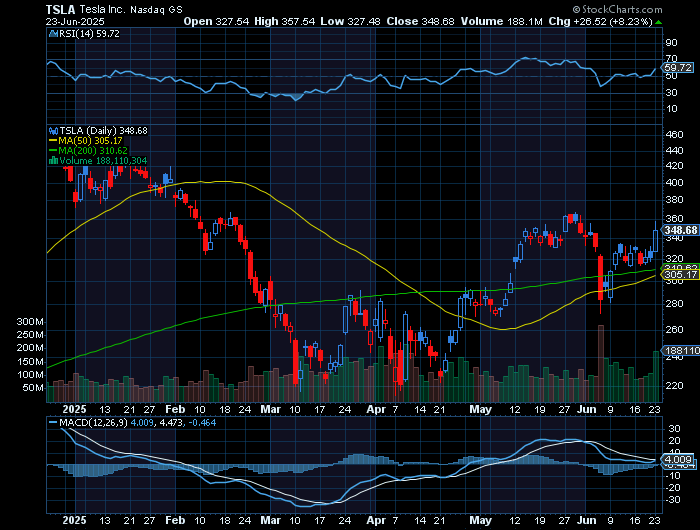
Task: Click the TSLA (Daily) 348.68 legend text
Action: pos(104,131)
